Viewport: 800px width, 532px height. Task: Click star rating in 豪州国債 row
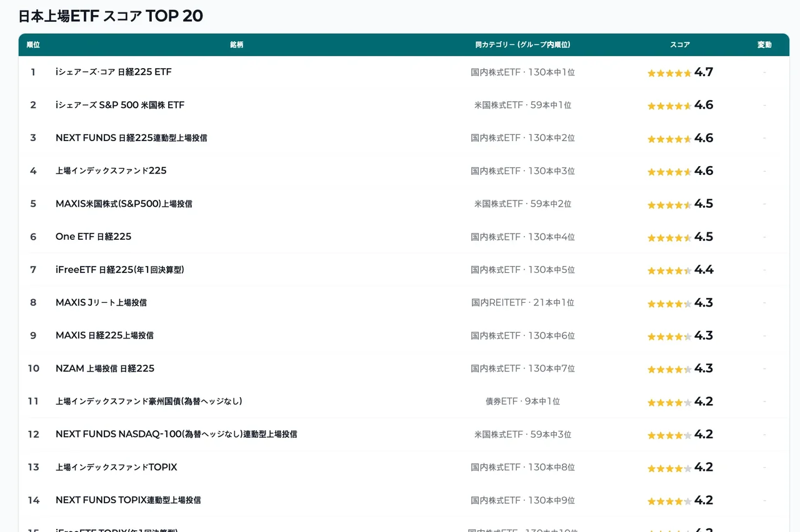[x=669, y=402]
